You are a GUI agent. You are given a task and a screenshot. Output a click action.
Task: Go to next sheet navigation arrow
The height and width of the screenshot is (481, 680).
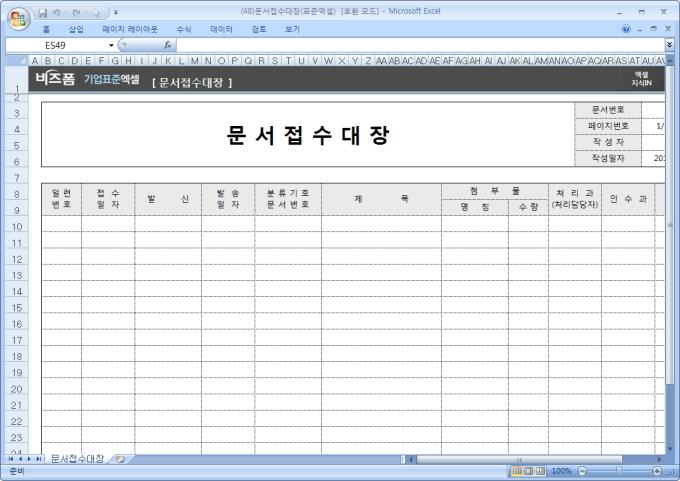[29, 459]
